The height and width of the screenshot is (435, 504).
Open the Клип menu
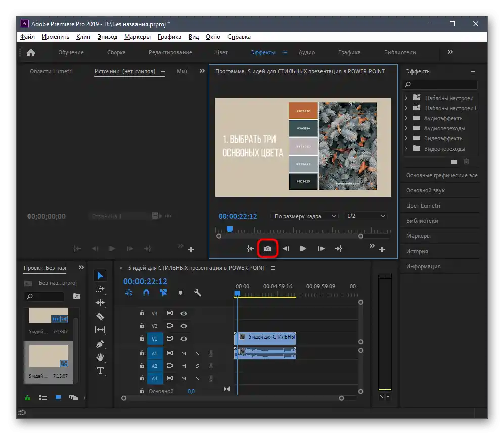point(83,37)
